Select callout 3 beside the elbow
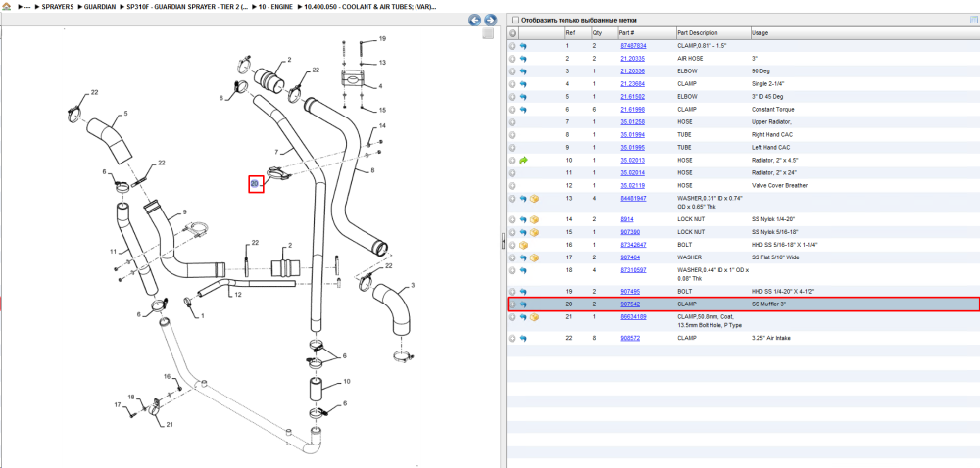The width and height of the screenshot is (980, 468). pos(413,287)
